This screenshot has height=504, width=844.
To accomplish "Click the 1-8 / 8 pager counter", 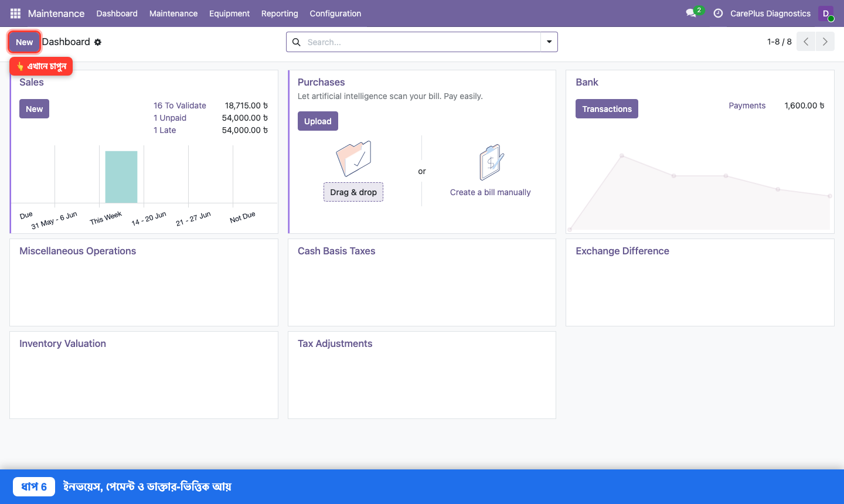I will click(x=780, y=42).
